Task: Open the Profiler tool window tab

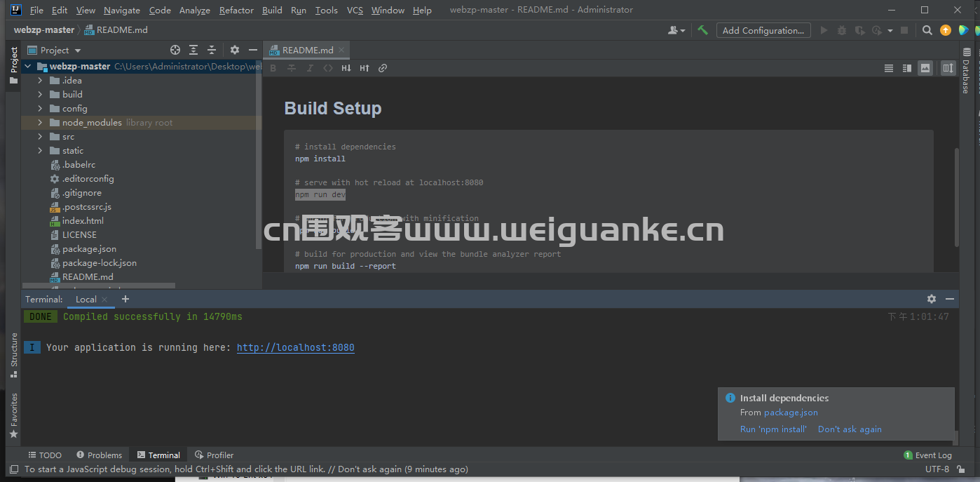Action: click(x=215, y=455)
